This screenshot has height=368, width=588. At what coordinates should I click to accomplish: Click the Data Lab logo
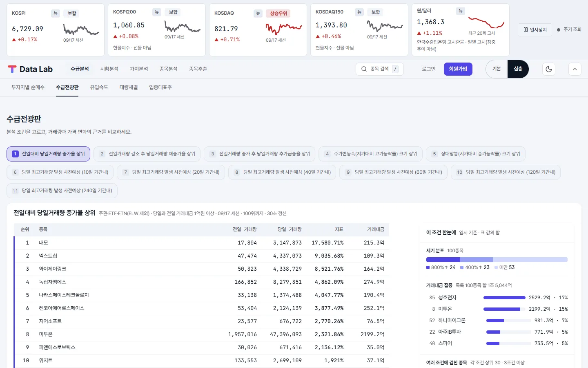30,69
